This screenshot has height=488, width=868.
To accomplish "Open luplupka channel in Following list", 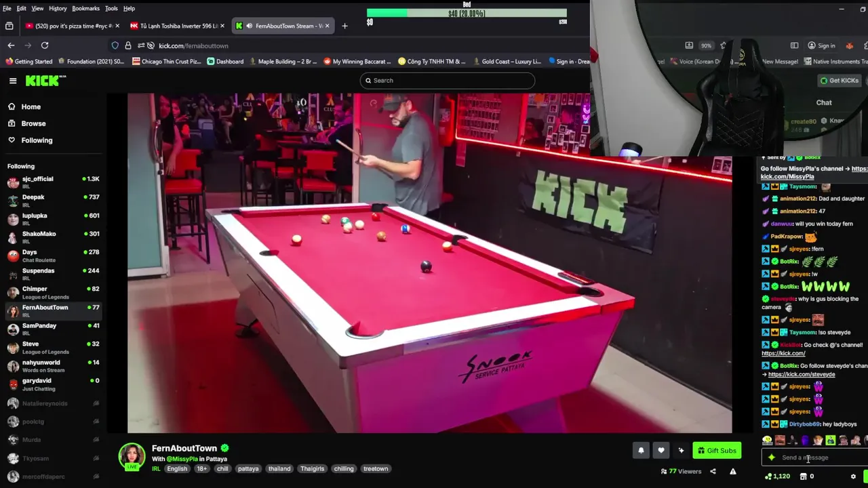I will (53, 218).
